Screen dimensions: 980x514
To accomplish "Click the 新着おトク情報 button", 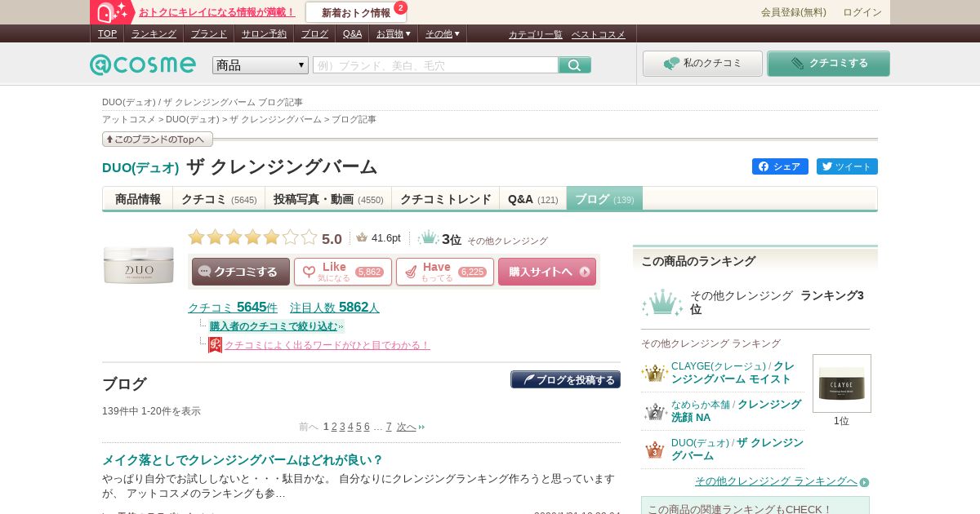I will [356, 12].
